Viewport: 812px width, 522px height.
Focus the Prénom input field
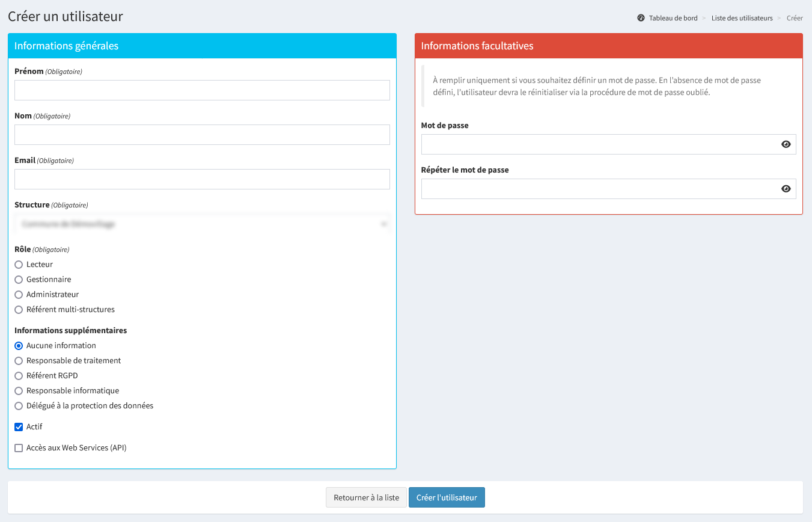[x=202, y=90]
